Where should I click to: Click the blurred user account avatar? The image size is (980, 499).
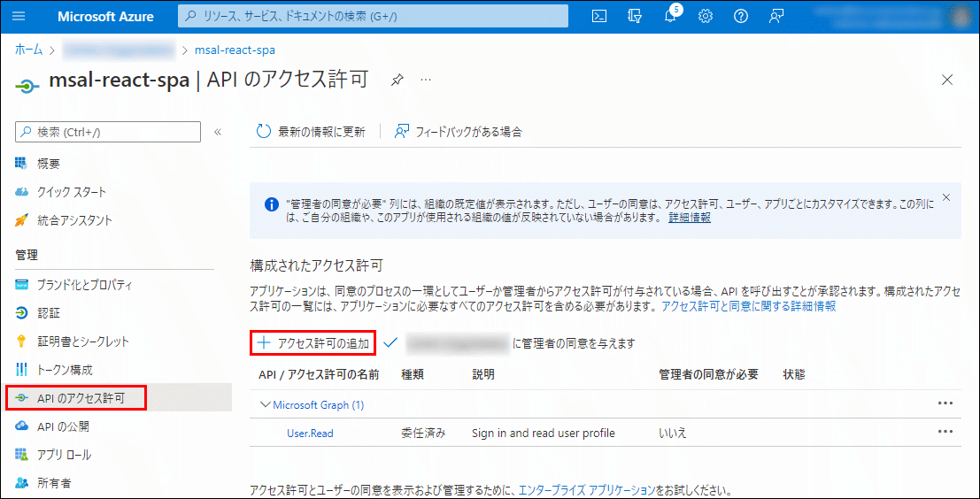pyautogui.click(x=960, y=17)
